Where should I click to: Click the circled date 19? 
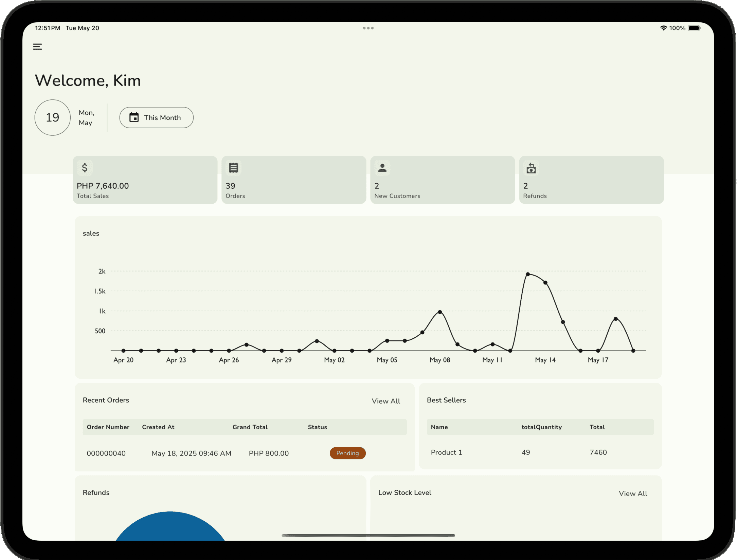pyautogui.click(x=52, y=117)
